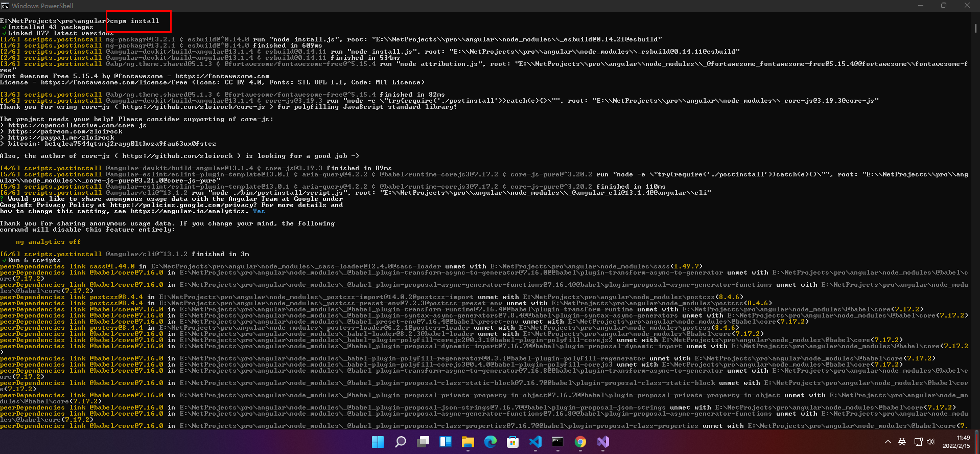This screenshot has width=980, height=454.
Task: Open the Widgets panel from taskbar
Action: pos(446,442)
